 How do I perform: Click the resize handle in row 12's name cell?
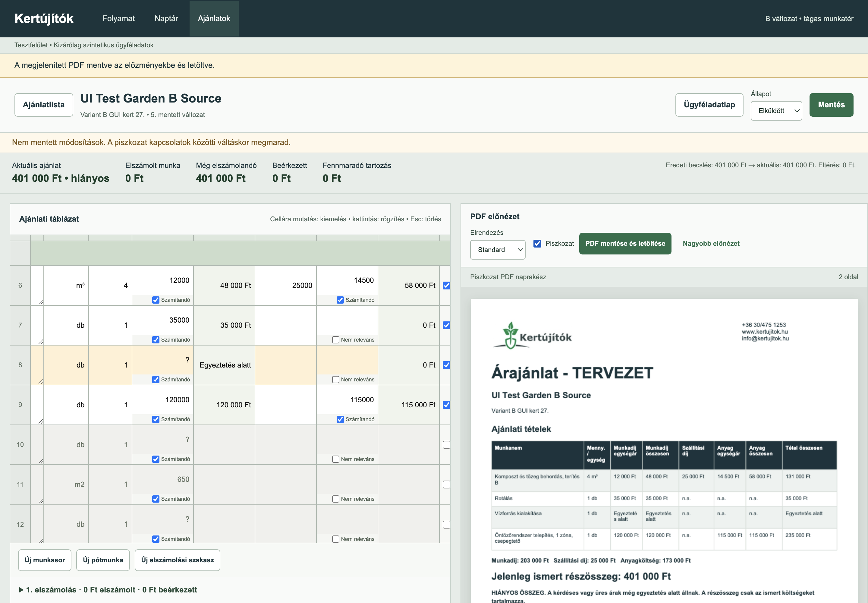(x=40, y=540)
